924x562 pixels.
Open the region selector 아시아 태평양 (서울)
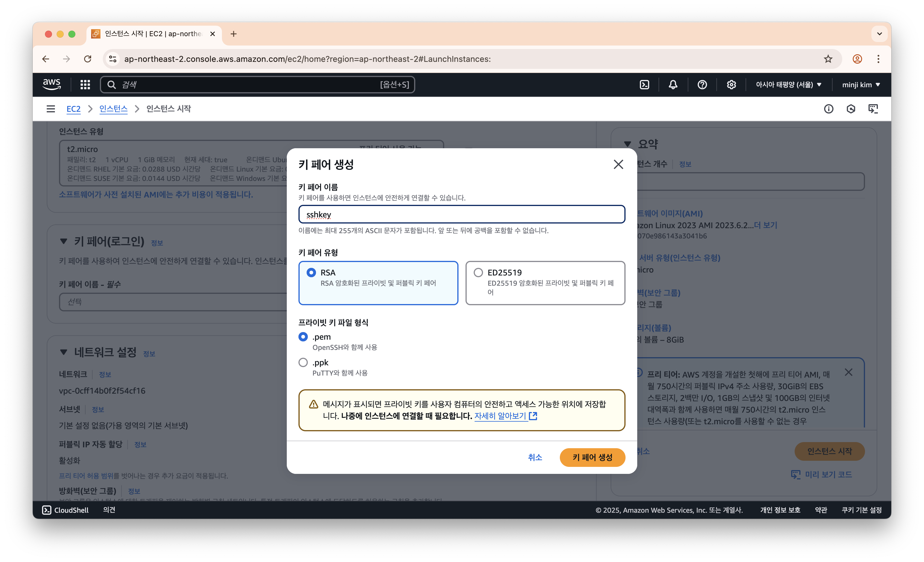tap(788, 85)
